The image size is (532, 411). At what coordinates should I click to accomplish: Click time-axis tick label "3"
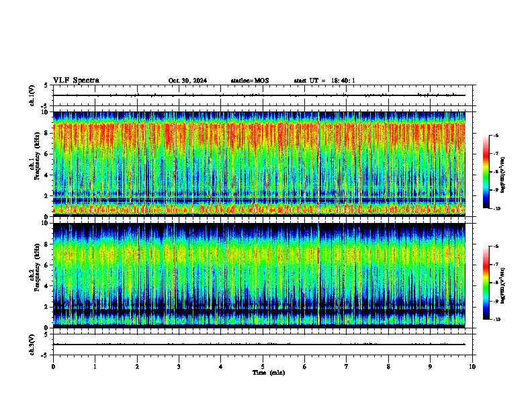[179, 367]
